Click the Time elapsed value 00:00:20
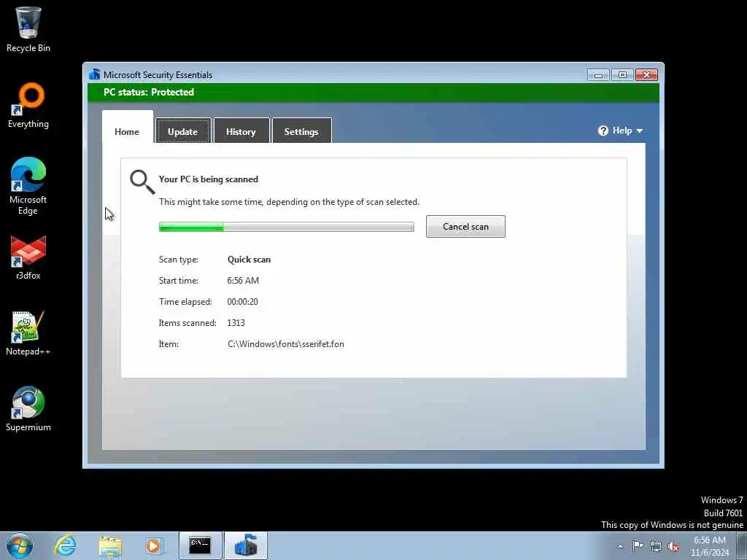 tap(242, 301)
